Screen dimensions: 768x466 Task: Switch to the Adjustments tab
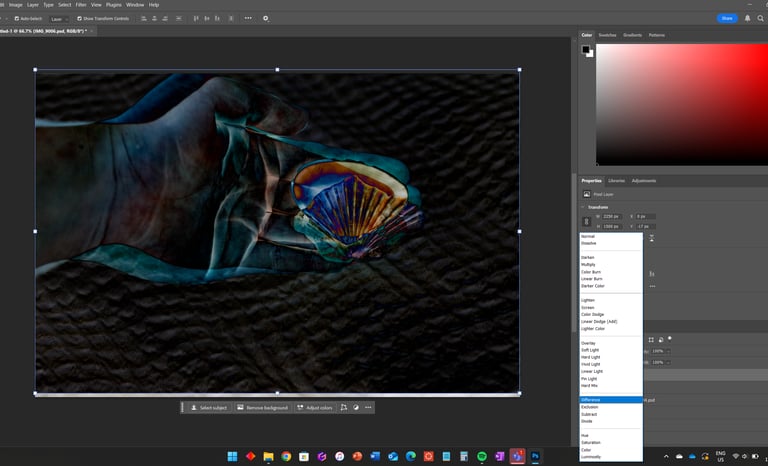tap(644, 181)
